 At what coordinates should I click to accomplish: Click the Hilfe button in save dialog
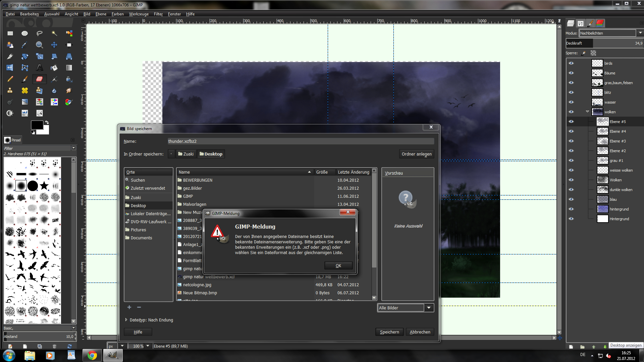pyautogui.click(x=138, y=332)
